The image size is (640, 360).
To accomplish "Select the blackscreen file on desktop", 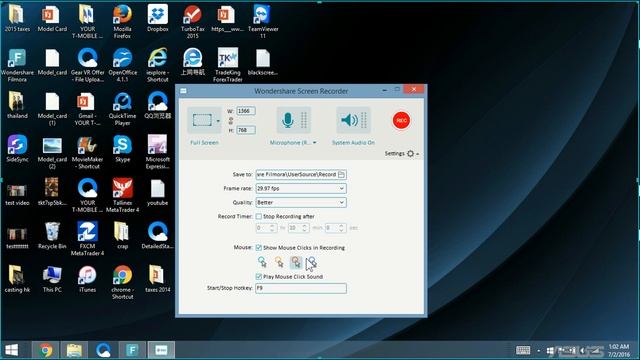I will pos(263,62).
